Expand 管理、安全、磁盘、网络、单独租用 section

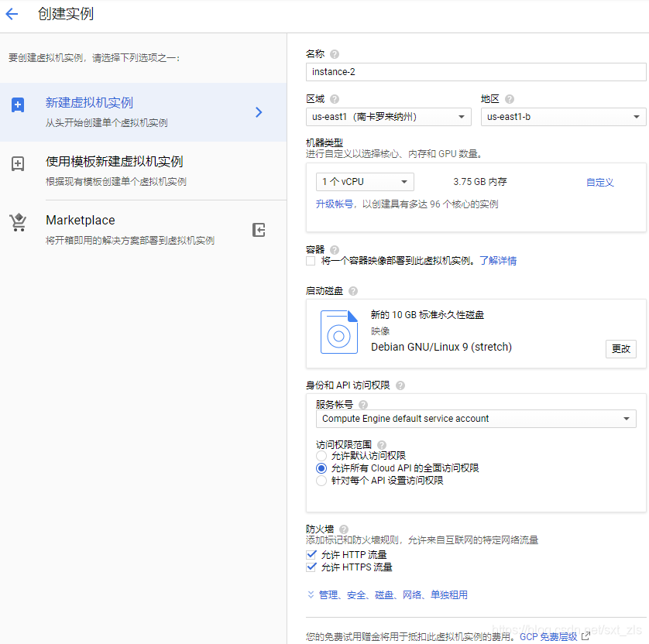tap(387, 594)
